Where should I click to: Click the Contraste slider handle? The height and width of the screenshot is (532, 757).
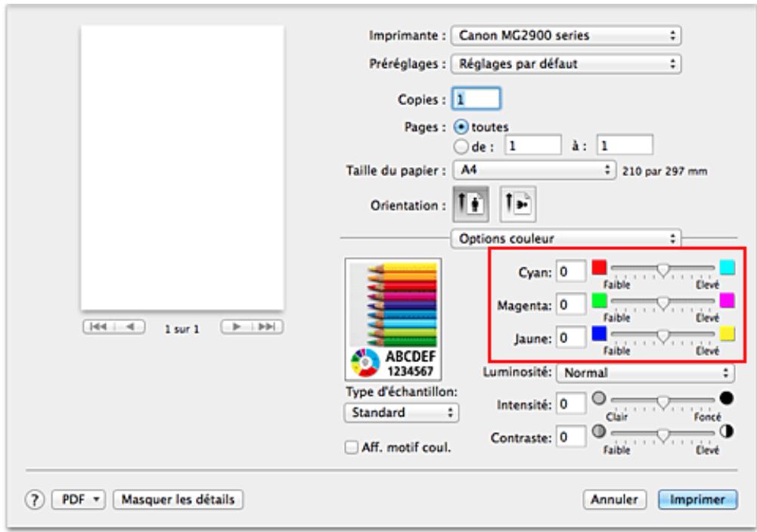pos(663,435)
